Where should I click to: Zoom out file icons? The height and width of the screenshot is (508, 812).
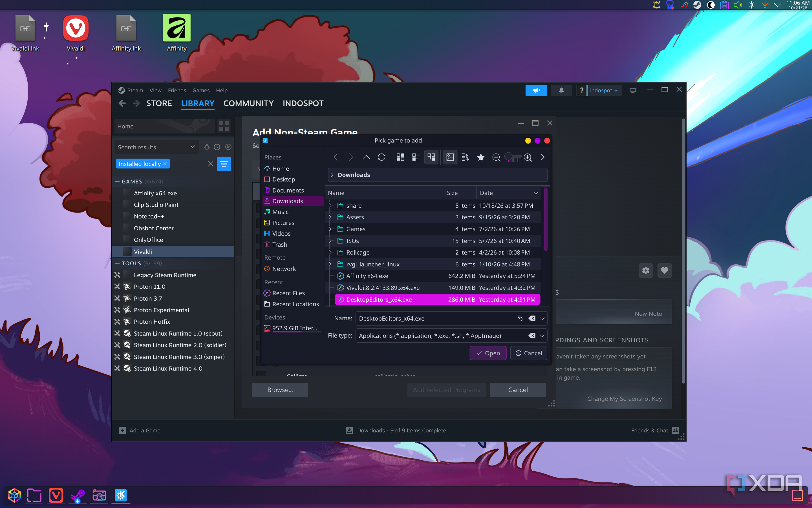click(496, 157)
